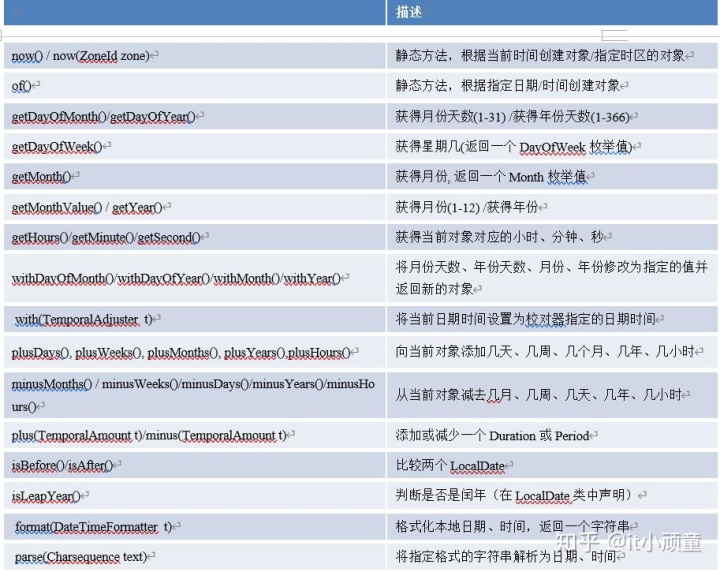Select description 获得月份(1-12) /获得年份
This screenshot has height=572, width=720.
552,207
